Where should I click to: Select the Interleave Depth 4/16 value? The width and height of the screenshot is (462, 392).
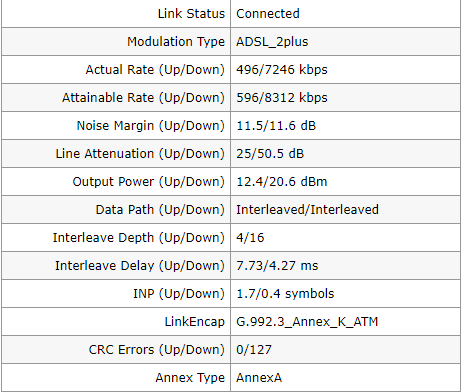click(250, 238)
